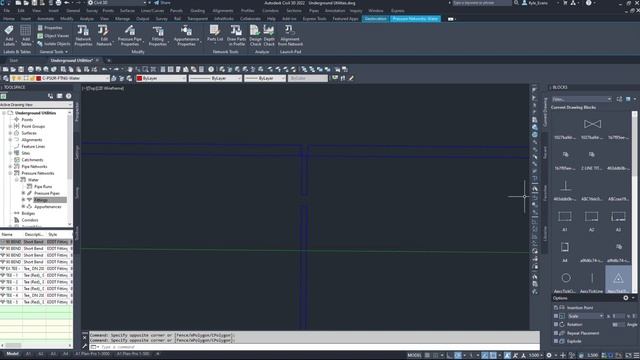Open the Scale type dropdown in Options
The image size is (640, 360).
click(585, 316)
